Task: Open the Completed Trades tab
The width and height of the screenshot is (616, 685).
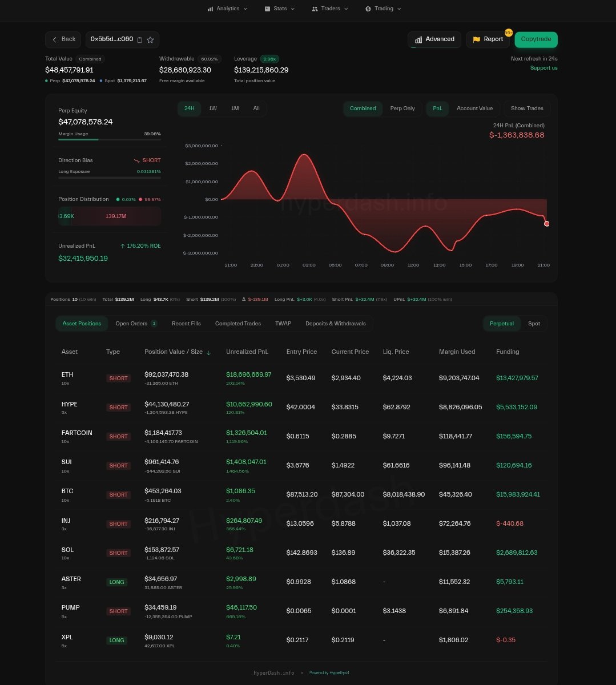Action: tap(237, 324)
